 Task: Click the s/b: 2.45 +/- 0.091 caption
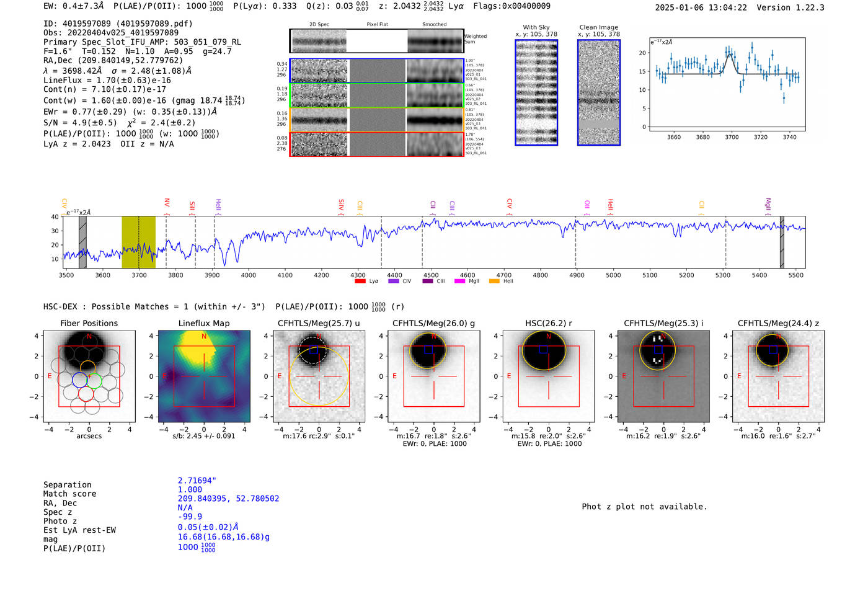pyautogui.click(x=204, y=436)
